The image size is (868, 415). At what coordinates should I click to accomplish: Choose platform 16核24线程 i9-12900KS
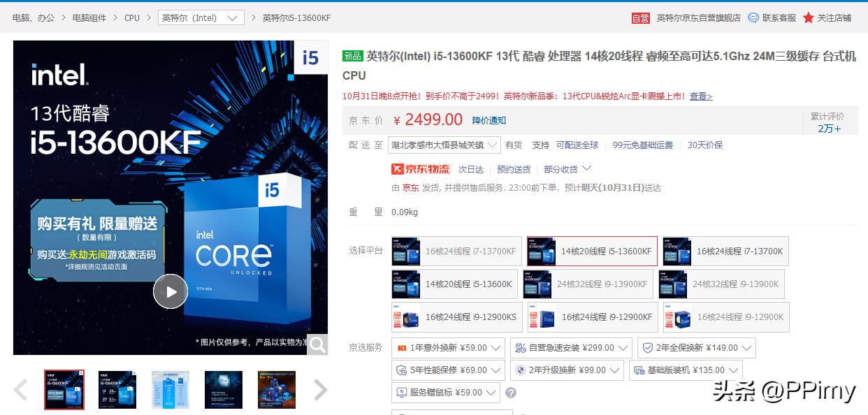click(x=456, y=317)
